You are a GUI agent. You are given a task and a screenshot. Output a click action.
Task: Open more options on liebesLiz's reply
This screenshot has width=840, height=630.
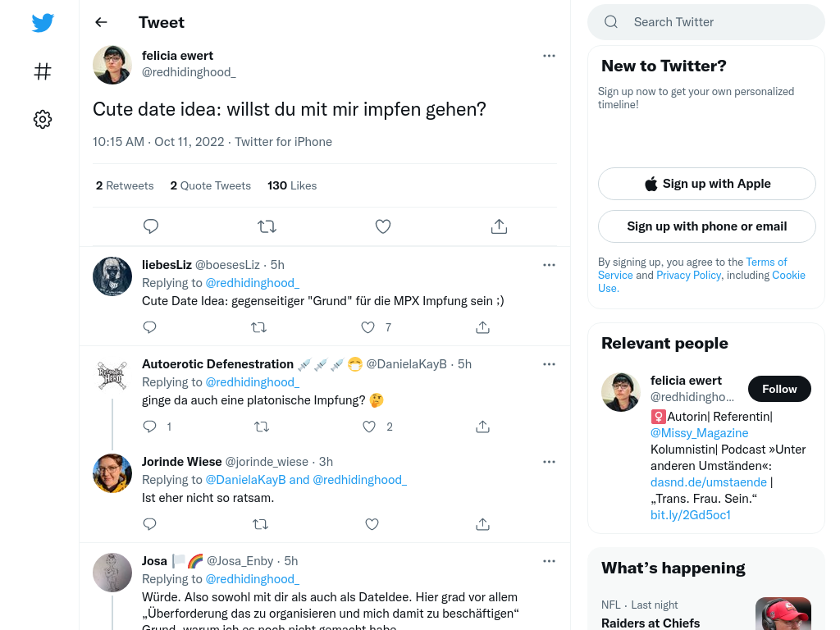click(x=549, y=265)
